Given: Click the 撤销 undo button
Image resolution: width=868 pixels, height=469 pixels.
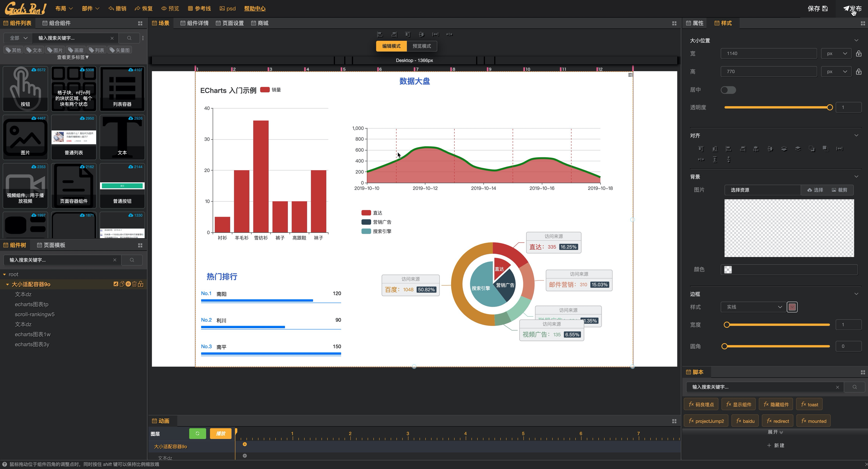Looking at the screenshot, I should tap(117, 8).
